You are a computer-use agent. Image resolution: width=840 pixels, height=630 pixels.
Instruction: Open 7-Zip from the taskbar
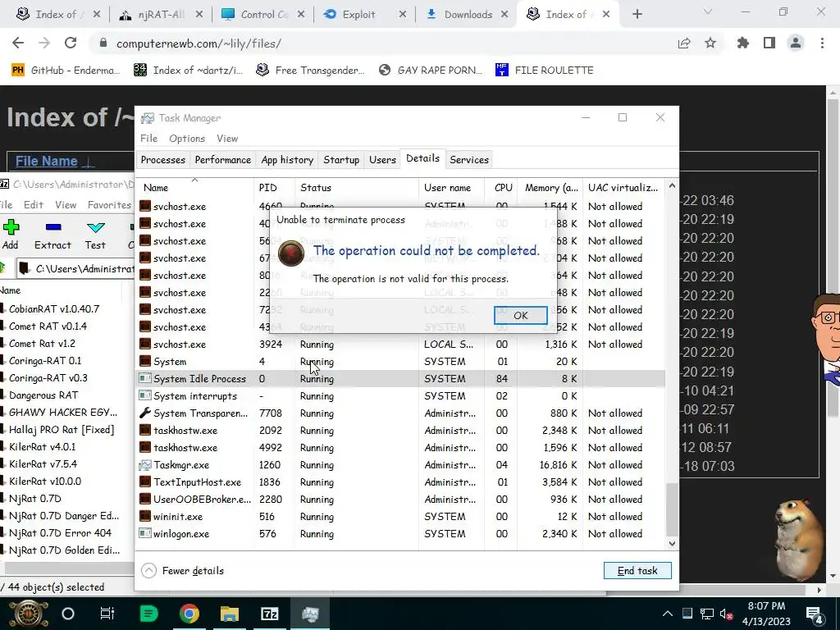[x=269, y=614]
